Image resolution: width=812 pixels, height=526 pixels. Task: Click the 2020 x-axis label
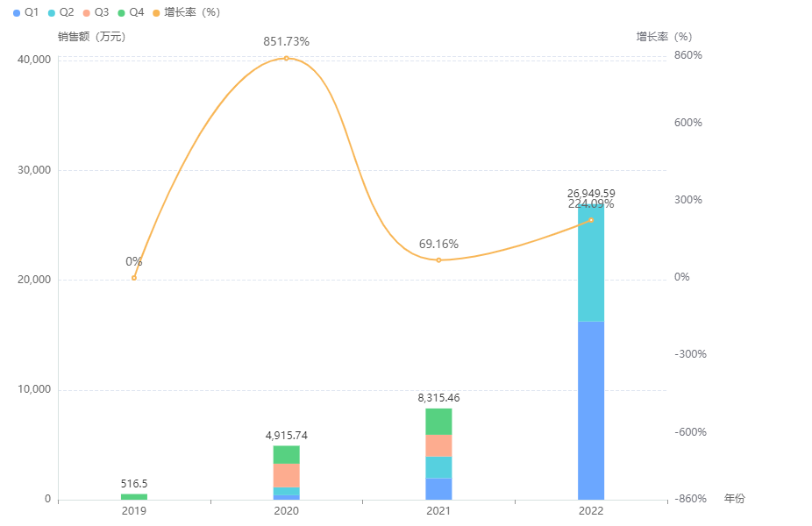(286, 510)
